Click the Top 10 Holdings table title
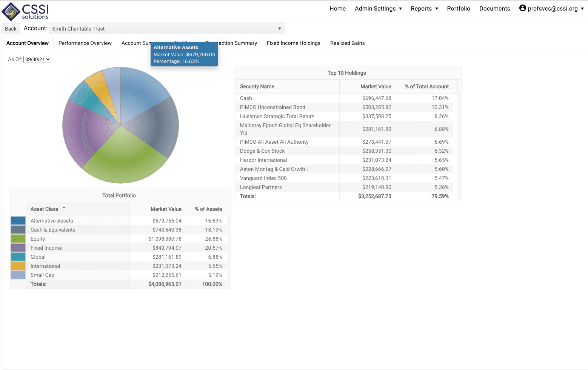The width and height of the screenshot is (588, 370). click(346, 73)
